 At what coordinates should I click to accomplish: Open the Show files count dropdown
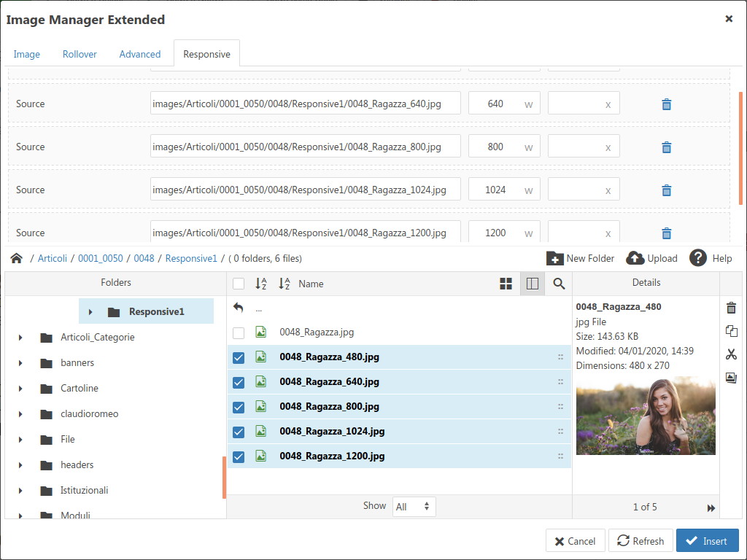point(414,507)
